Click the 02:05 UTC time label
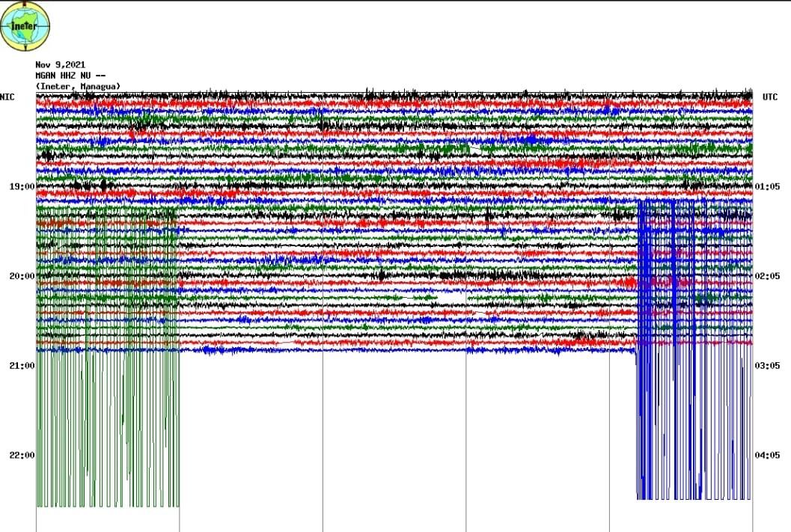Viewport: 791px width, 532px height. (767, 276)
